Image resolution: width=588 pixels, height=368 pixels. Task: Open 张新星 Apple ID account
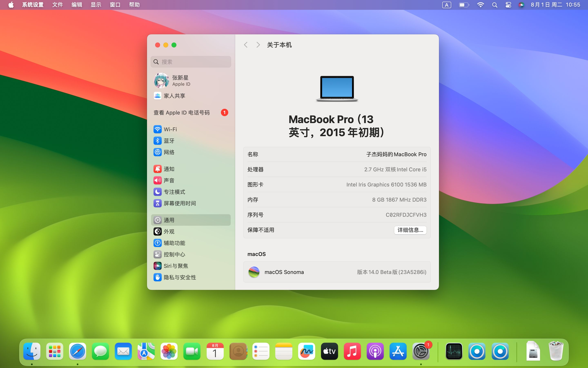[x=191, y=81]
